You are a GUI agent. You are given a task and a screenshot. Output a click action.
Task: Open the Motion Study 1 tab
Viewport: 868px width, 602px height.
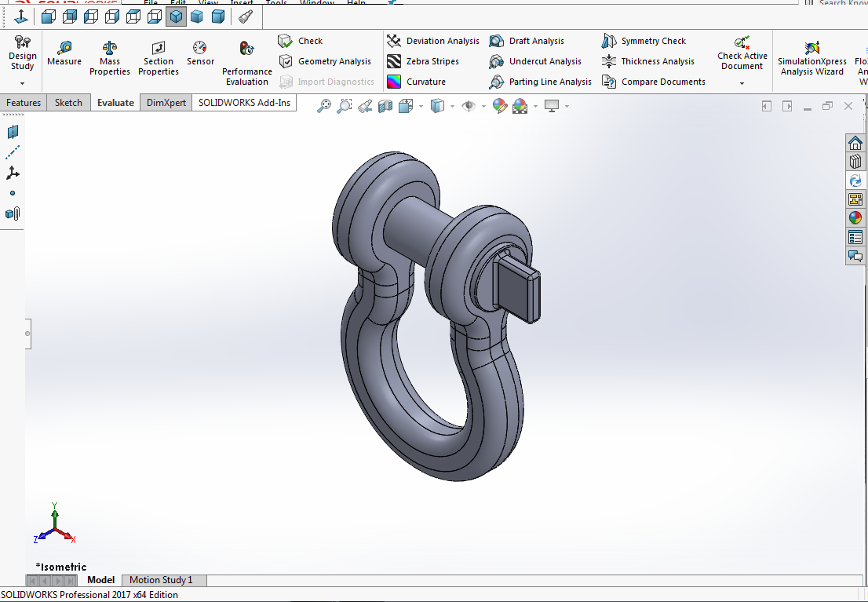click(163, 580)
